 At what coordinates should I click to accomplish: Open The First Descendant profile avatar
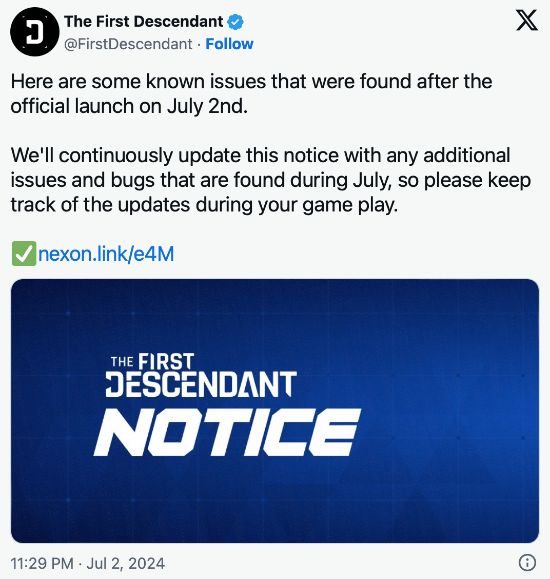pyautogui.click(x=35, y=32)
